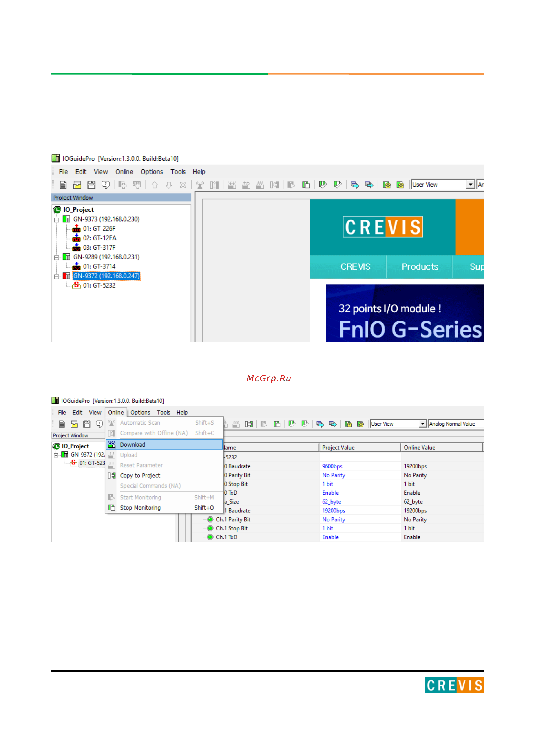Open Online menu in upper window
This screenshot has width=535, height=756.
[x=124, y=172]
